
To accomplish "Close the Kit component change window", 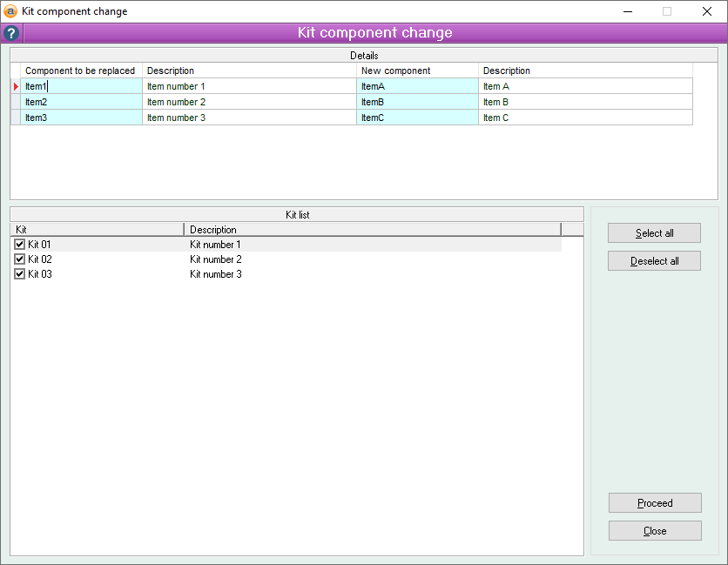I will (707, 11).
